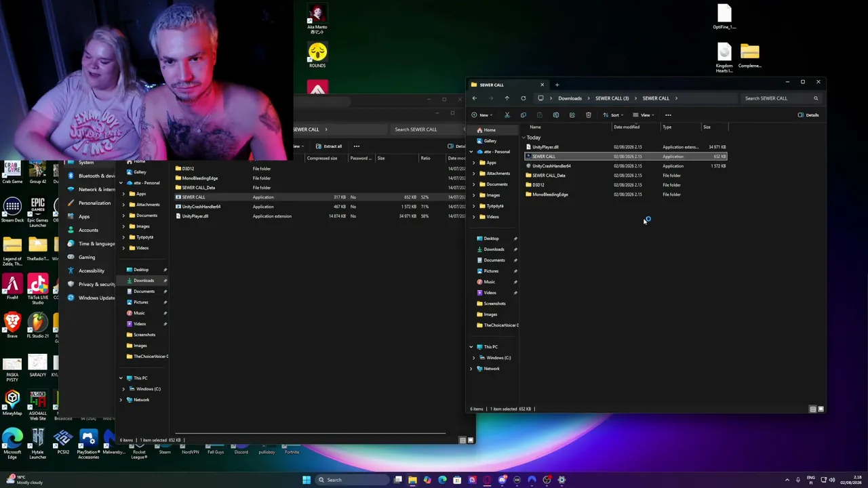
Task: Click the Search SEWER CALL field
Action: coord(781,98)
